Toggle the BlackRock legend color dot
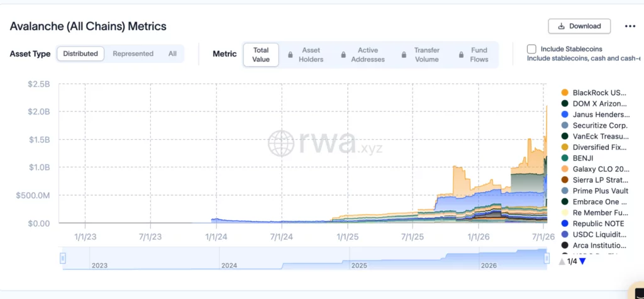The height and width of the screenshot is (299, 644). coord(565,93)
